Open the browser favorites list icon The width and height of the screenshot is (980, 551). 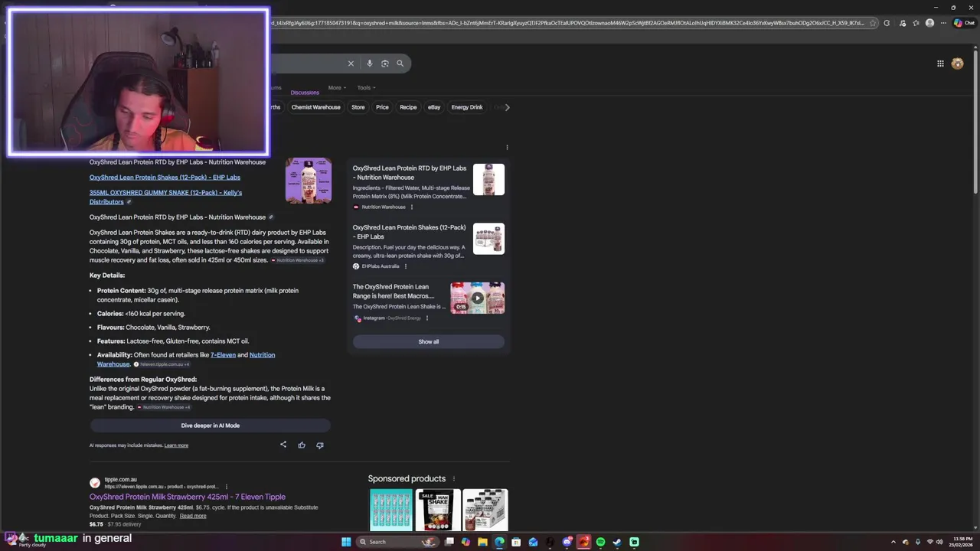tap(916, 23)
